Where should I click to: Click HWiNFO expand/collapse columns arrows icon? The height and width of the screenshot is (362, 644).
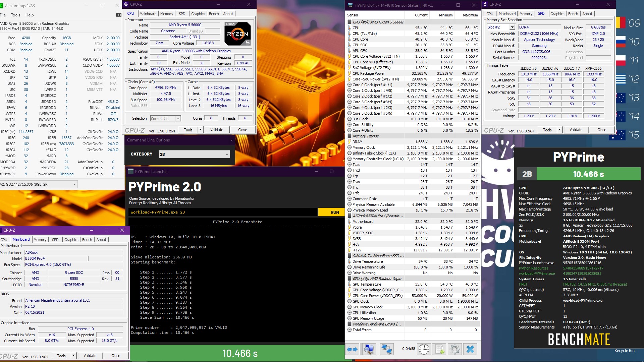coord(352,349)
